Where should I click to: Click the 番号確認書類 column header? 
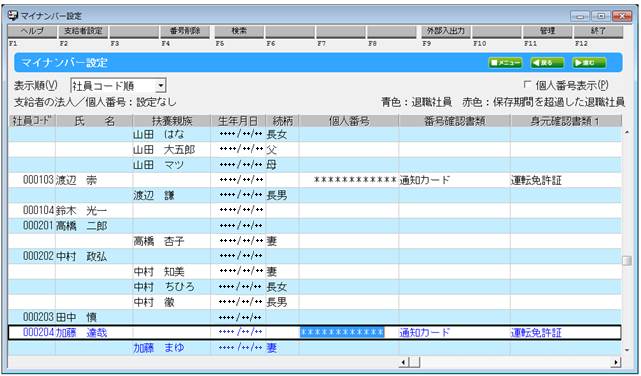454,121
